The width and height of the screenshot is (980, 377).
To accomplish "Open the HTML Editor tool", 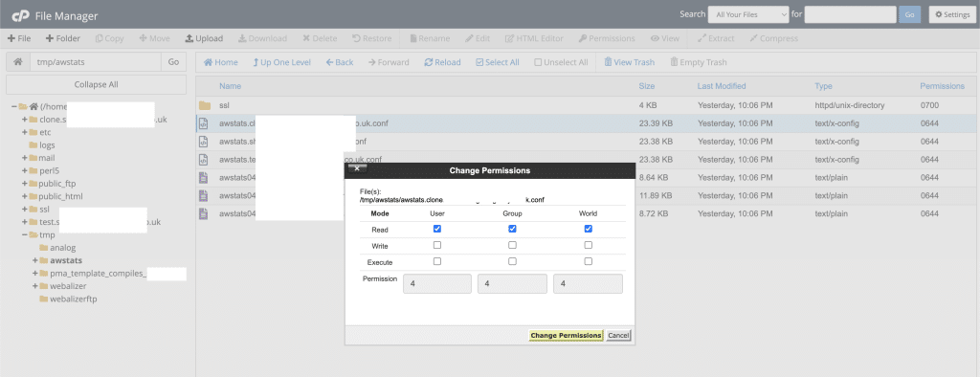I will [534, 38].
